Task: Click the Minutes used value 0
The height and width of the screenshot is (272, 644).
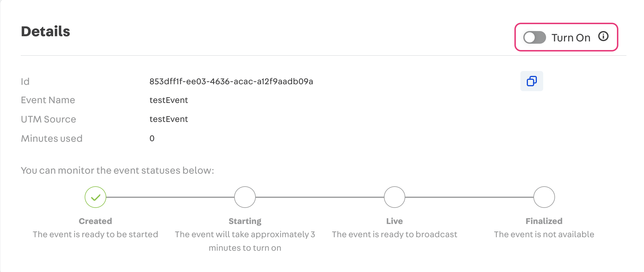Action: 152,139
